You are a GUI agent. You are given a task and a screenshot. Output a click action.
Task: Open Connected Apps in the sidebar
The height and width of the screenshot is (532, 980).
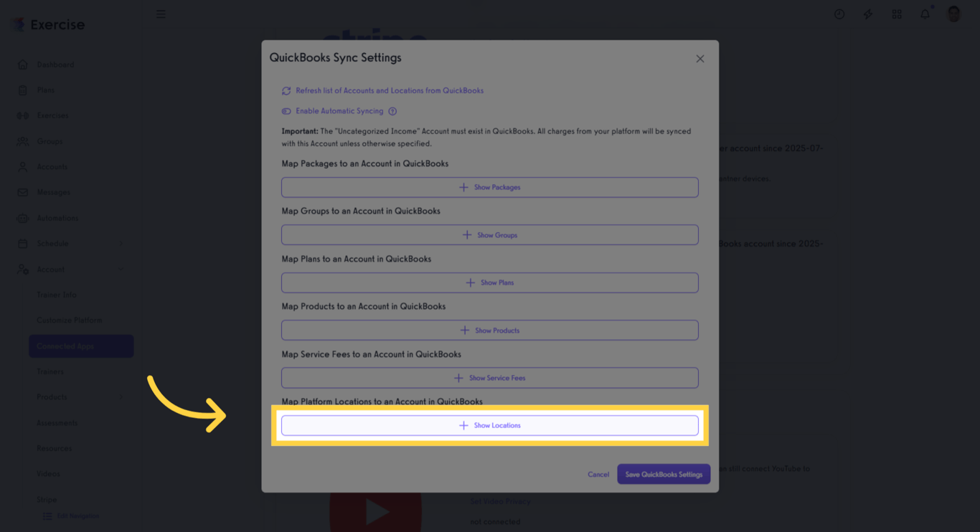pyautogui.click(x=81, y=346)
